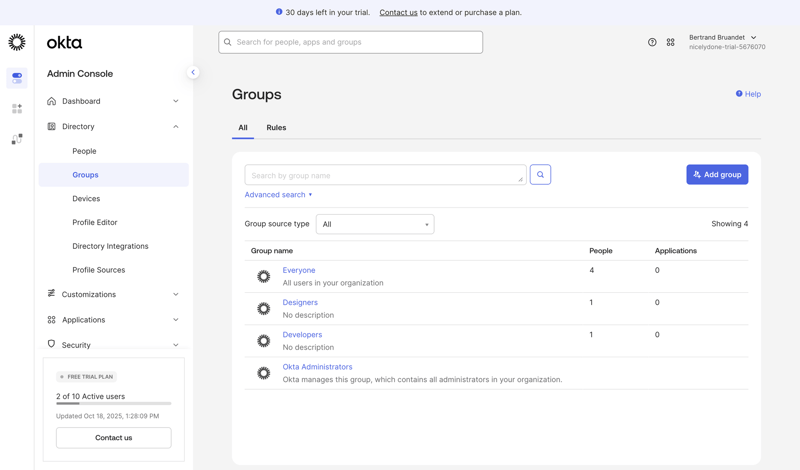Switch to the Rules tab
The height and width of the screenshot is (470, 800).
click(x=276, y=128)
